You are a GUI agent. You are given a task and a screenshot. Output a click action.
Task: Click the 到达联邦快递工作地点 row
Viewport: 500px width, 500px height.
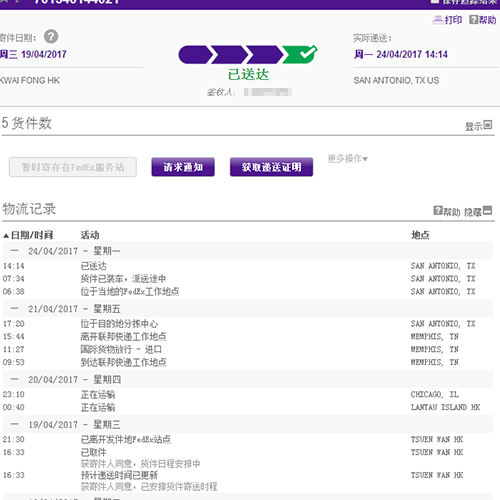[x=248, y=362]
